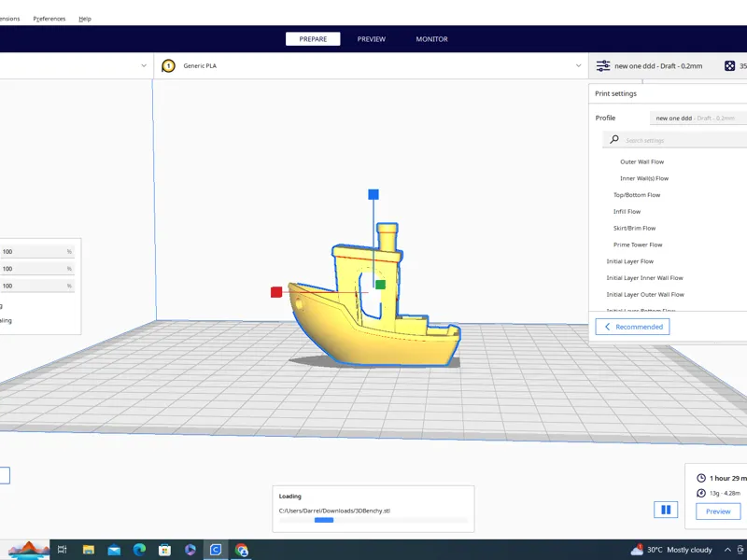Click the infill density icon in the header
Screen dimensions: 747x560
[729, 65]
